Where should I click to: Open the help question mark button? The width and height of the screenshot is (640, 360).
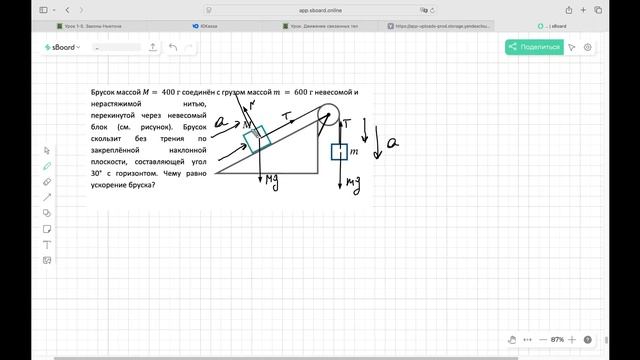pyautogui.click(x=588, y=340)
